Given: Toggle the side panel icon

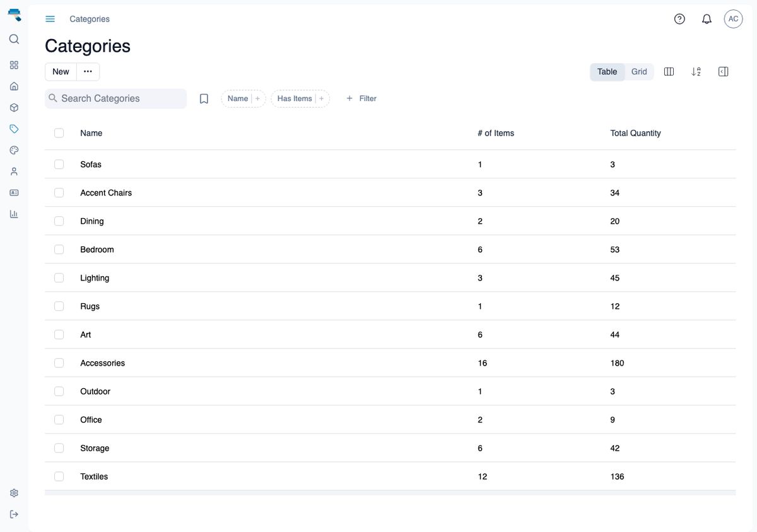Looking at the screenshot, I should click(724, 72).
